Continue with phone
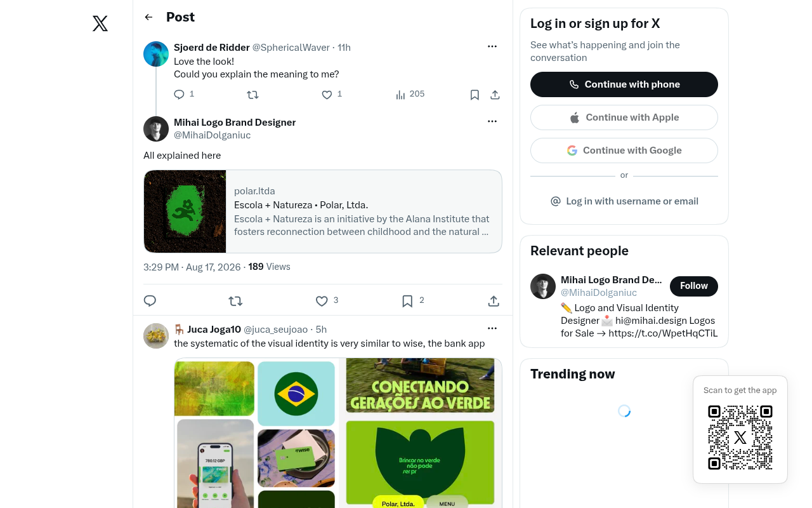 click(624, 84)
